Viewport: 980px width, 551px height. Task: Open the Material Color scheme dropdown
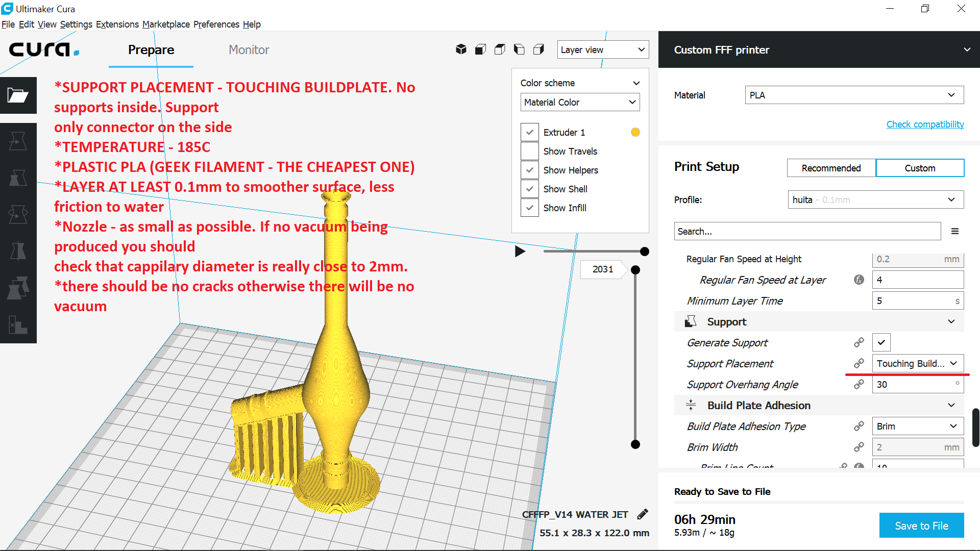(x=580, y=102)
